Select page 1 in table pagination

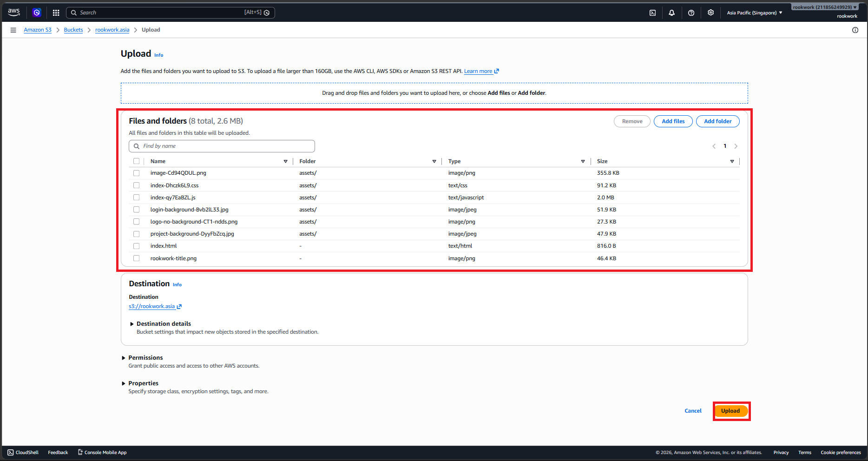coord(725,146)
